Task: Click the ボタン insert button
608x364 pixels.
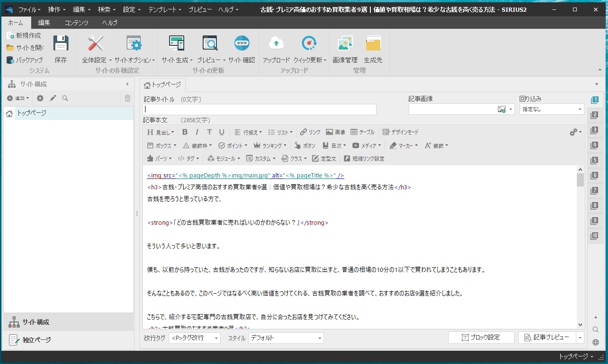Action: tap(305, 145)
